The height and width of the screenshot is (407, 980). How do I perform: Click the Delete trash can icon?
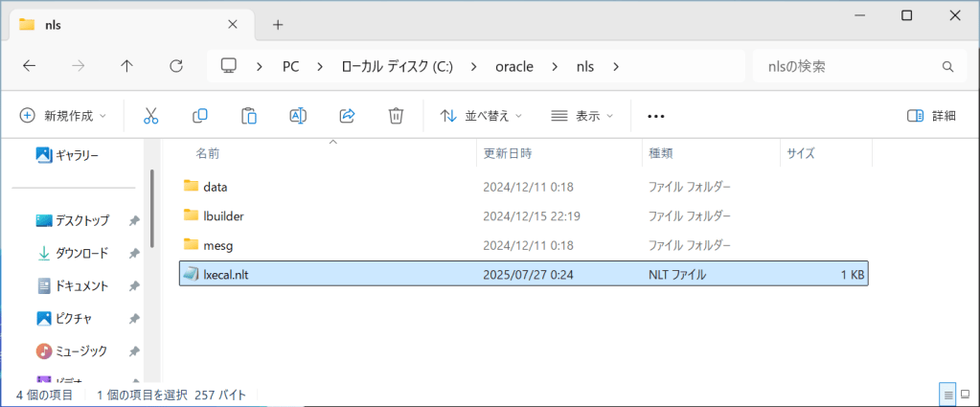click(x=396, y=116)
